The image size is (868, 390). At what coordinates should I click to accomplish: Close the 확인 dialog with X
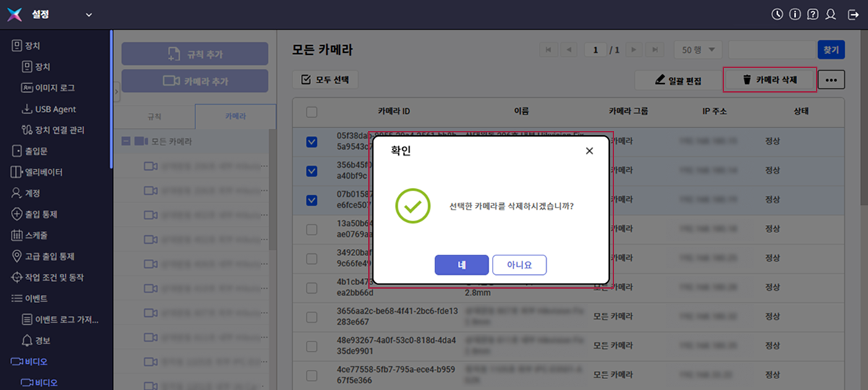click(589, 151)
